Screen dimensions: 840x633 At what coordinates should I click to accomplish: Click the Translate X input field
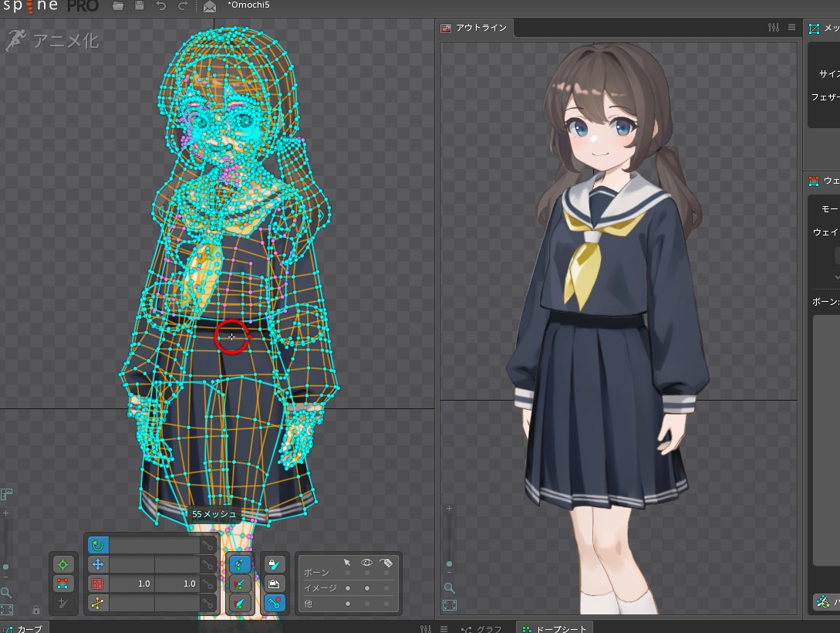[x=132, y=564]
